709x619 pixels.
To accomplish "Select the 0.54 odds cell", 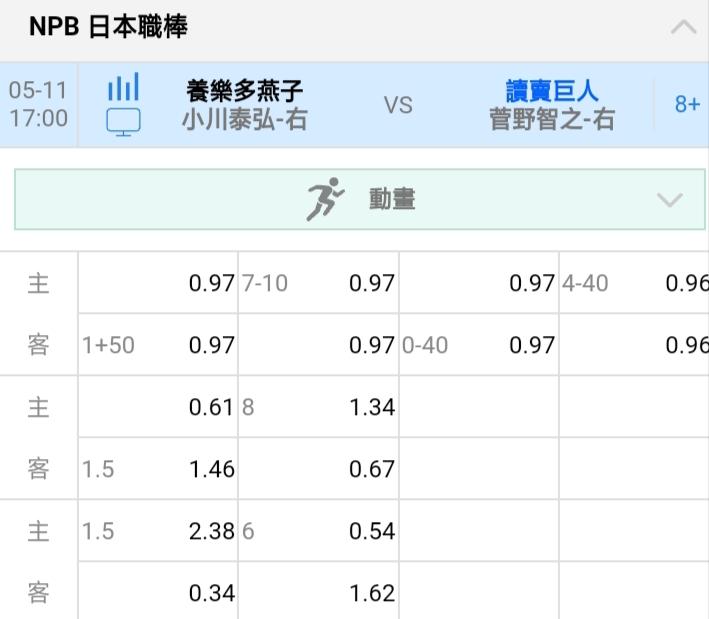I will pos(371,531).
